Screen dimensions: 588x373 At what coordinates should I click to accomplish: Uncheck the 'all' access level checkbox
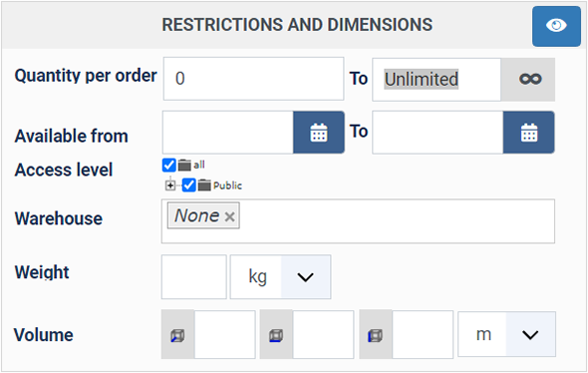click(168, 165)
